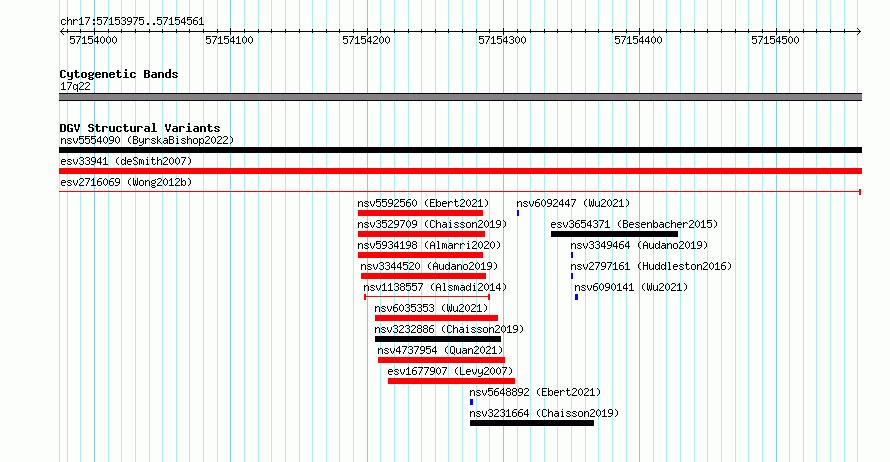
Task: Click the red bar under nsv6035353
Action: click(x=436, y=318)
